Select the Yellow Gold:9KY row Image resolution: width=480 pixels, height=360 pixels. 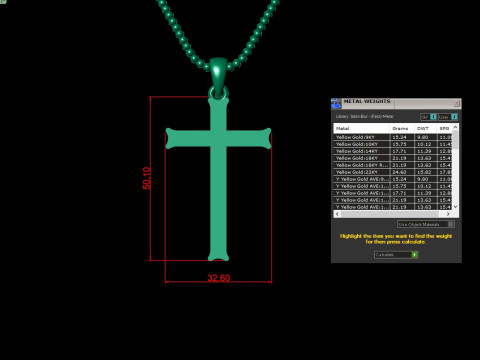[x=393, y=137]
